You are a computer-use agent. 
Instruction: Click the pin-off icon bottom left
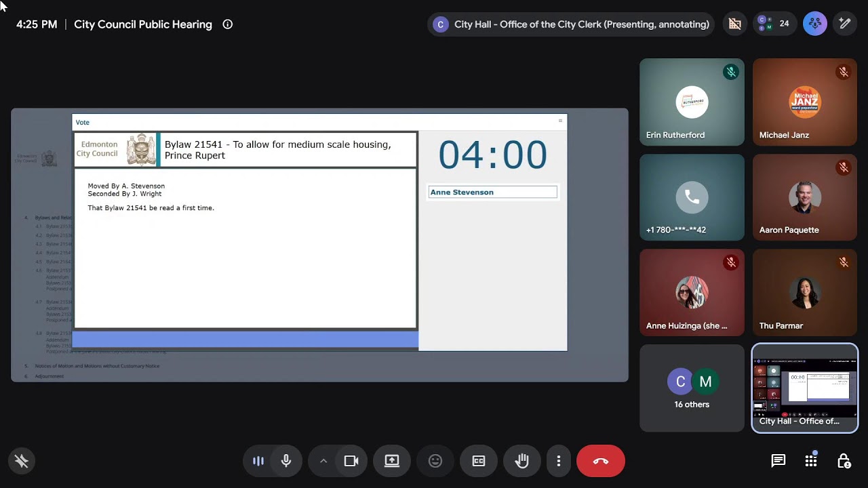click(22, 462)
